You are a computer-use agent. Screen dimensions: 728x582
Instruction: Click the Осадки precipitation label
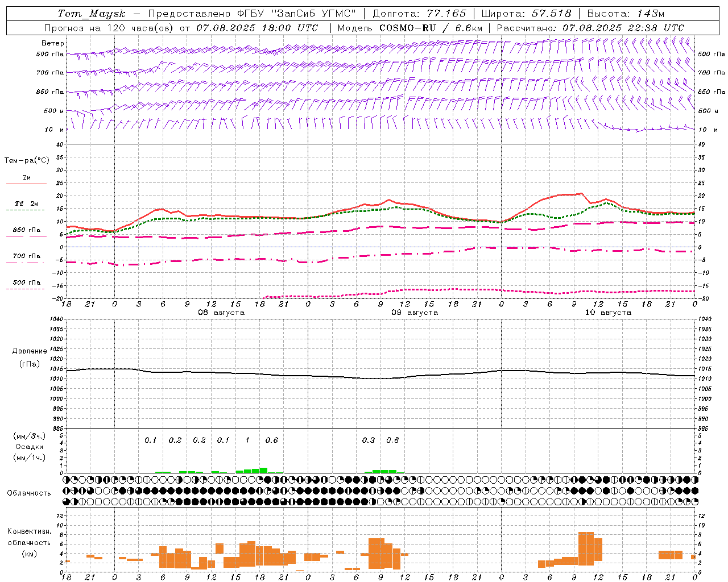click(x=30, y=447)
